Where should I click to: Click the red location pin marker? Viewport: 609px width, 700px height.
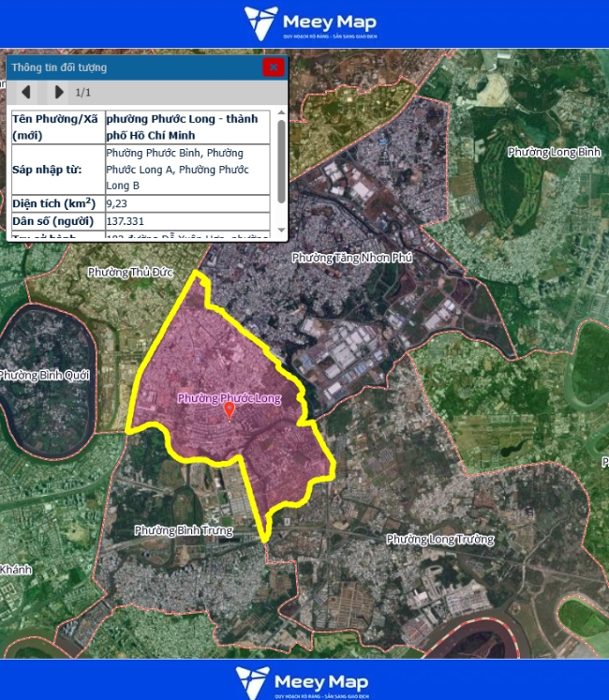(x=230, y=411)
